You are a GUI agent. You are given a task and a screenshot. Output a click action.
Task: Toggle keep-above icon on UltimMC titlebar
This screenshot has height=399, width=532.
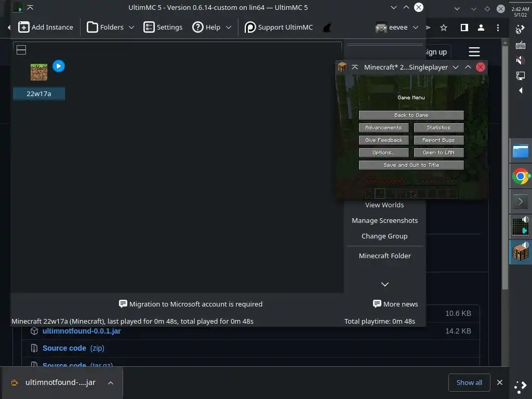click(x=30, y=7)
